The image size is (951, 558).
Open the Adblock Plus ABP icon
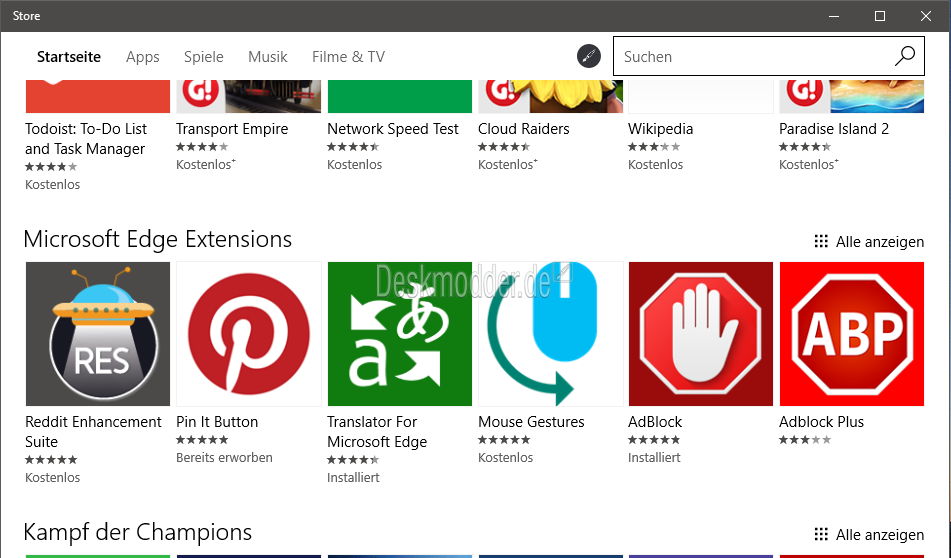852,334
